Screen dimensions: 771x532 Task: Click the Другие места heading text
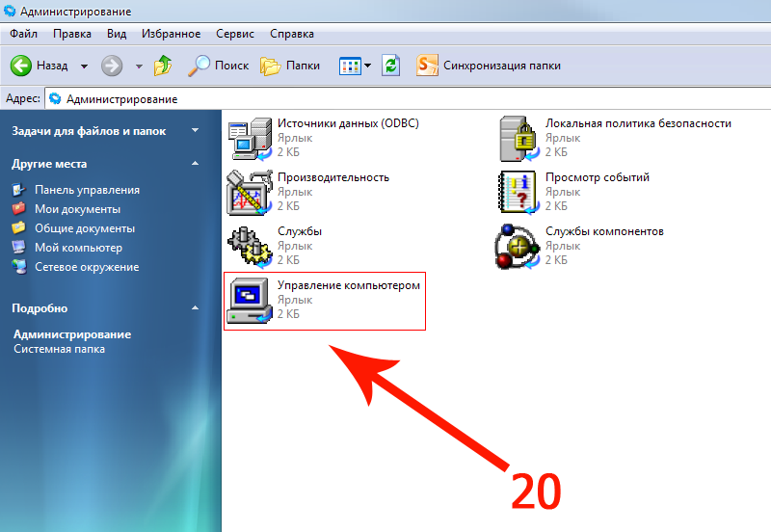pyautogui.click(x=49, y=164)
